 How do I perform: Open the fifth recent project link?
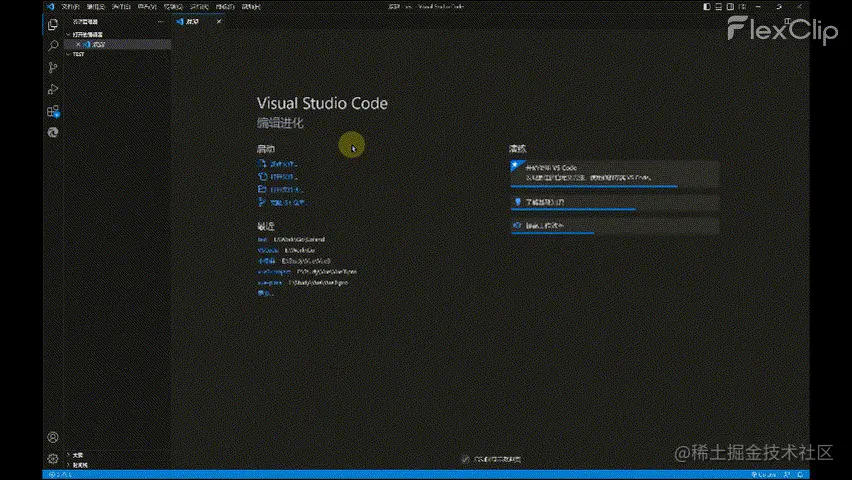pyautogui.click(x=270, y=283)
